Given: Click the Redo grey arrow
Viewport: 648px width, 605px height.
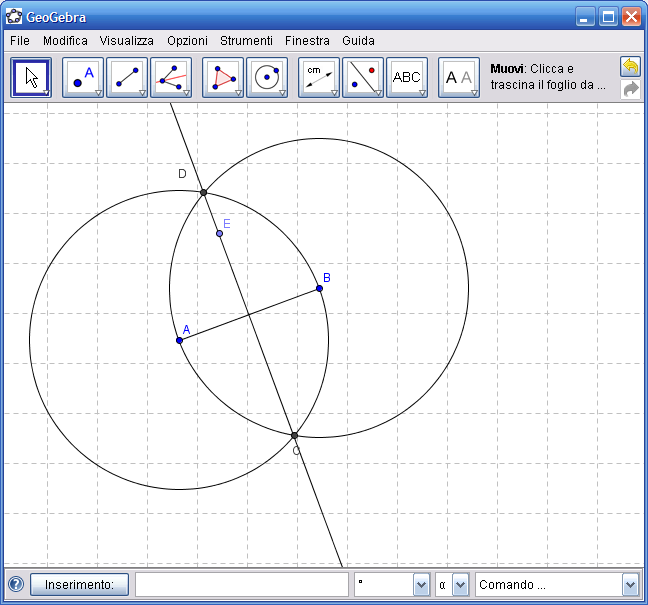Looking at the screenshot, I should (x=630, y=89).
